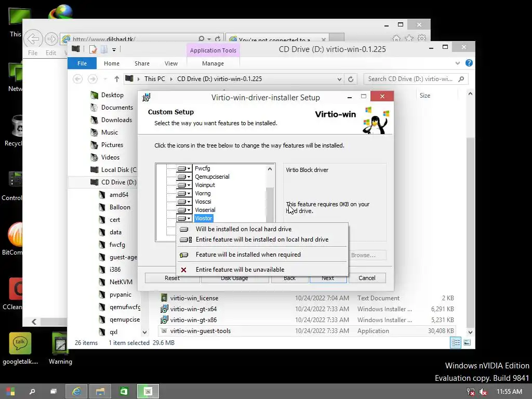Image resolution: width=532 pixels, height=399 pixels.
Task: Click the navigation pane scroll down arrow
Action: coord(144,332)
